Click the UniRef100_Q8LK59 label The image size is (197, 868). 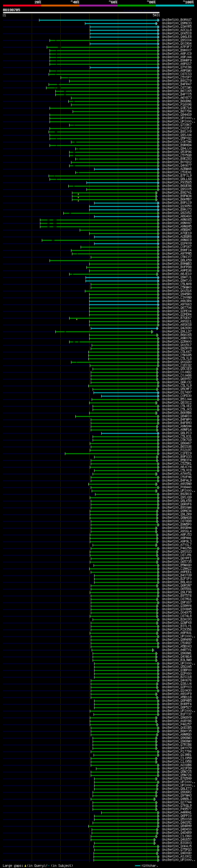click(x=177, y=260)
